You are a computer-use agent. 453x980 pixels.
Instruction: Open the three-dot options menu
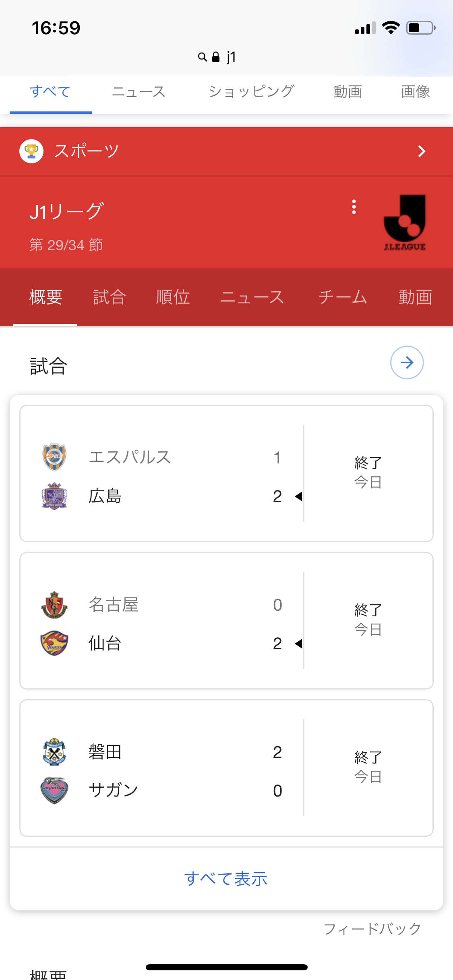(354, 207)
